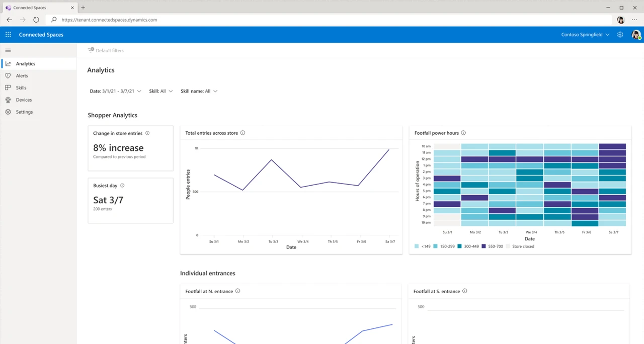The height and width of the screenshot is (344, 644).
Task: Reload the page with the refresh icon
Action: tap(36, 20)
